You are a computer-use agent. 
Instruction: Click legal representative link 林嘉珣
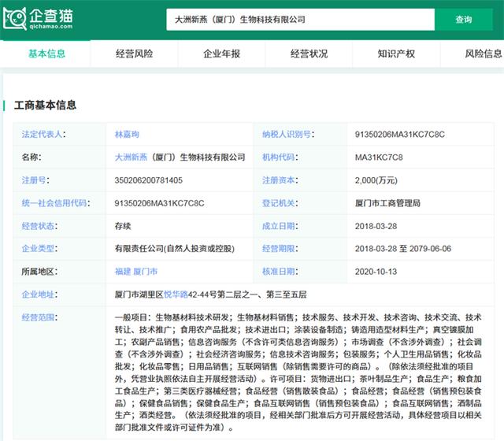pos(127,135)
